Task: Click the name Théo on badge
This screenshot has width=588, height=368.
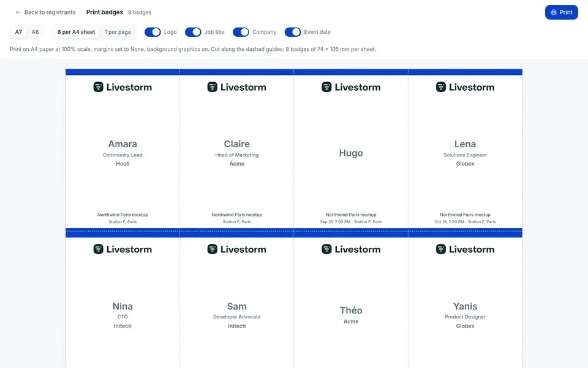Action: pos(351,310)
